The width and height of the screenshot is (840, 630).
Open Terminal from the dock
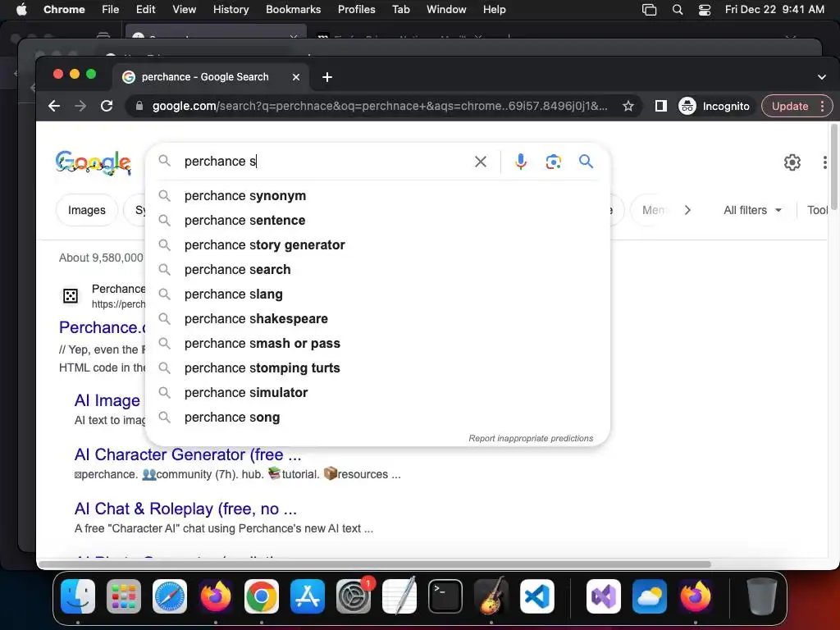tap(445, 596)
